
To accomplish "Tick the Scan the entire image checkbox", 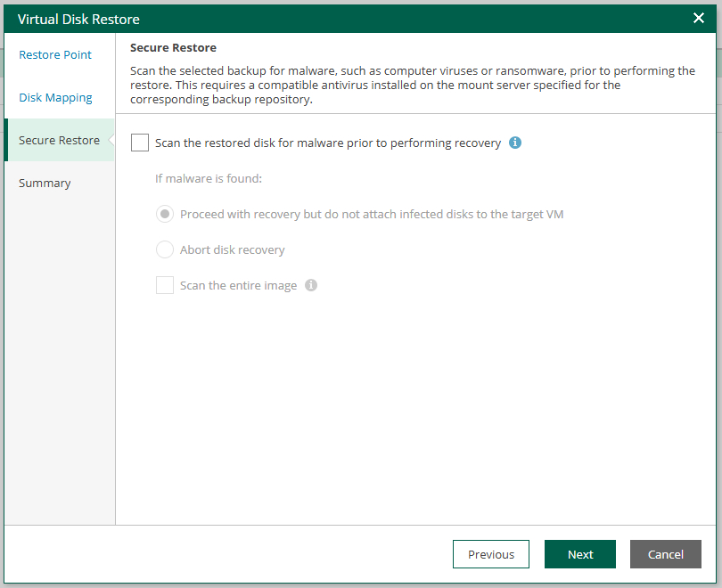I will [164, 285].
